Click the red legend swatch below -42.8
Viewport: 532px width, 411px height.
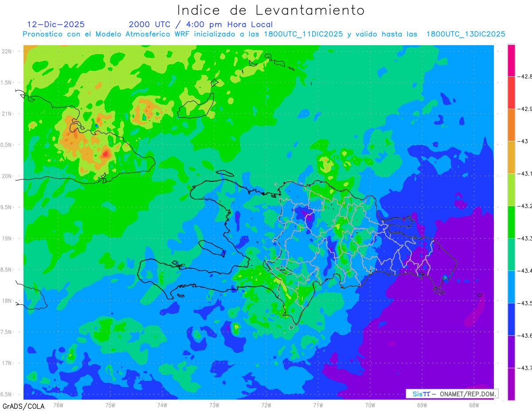pos(511,92)
